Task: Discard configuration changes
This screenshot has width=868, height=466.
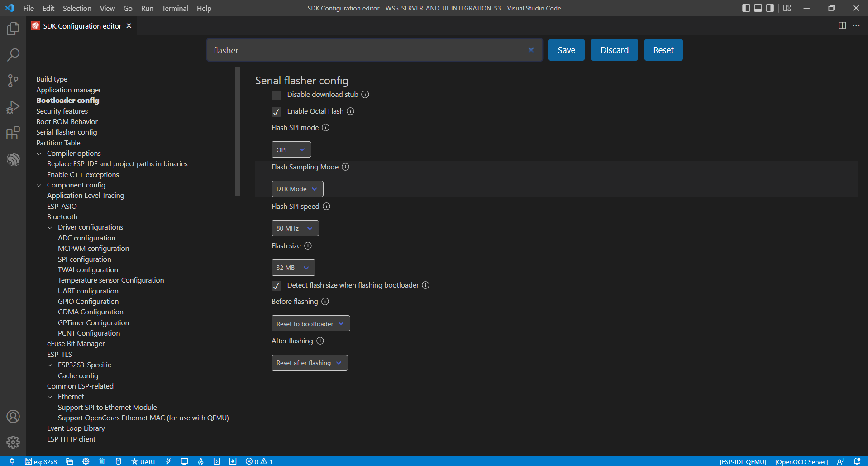Action: coord(614,50)
